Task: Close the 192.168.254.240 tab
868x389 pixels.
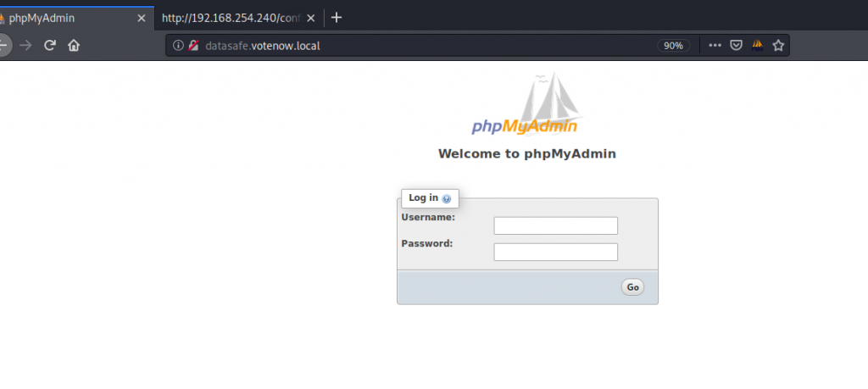Action: tap(310, 19)
